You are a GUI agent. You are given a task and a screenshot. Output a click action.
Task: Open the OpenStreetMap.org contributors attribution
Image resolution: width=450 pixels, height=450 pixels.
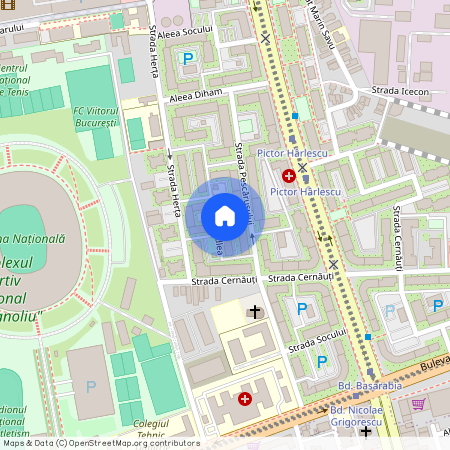(x=134, y=443)
